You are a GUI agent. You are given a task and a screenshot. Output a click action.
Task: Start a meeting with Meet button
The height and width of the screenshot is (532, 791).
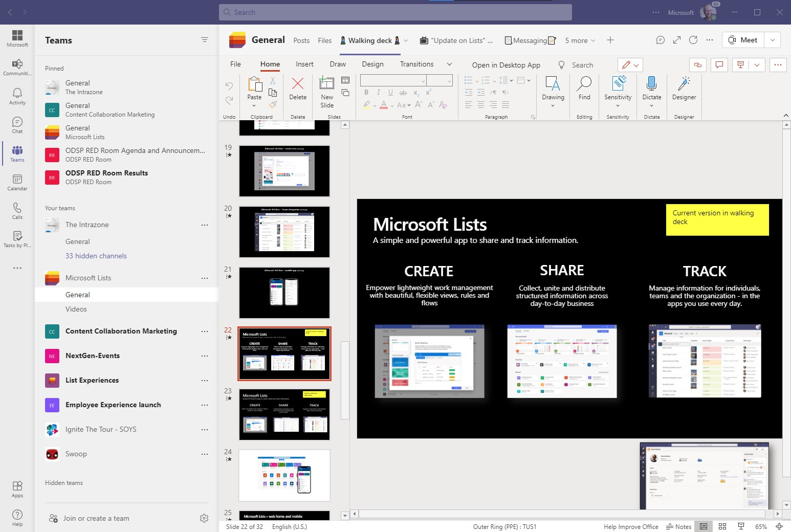[743, 40]
